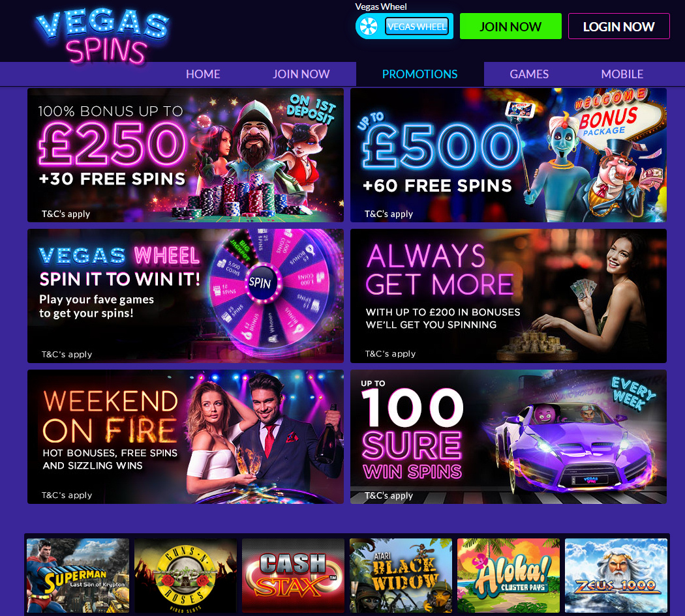
Task: Open the 100 Sure Win Spins promotion
Action: point(508,437)
